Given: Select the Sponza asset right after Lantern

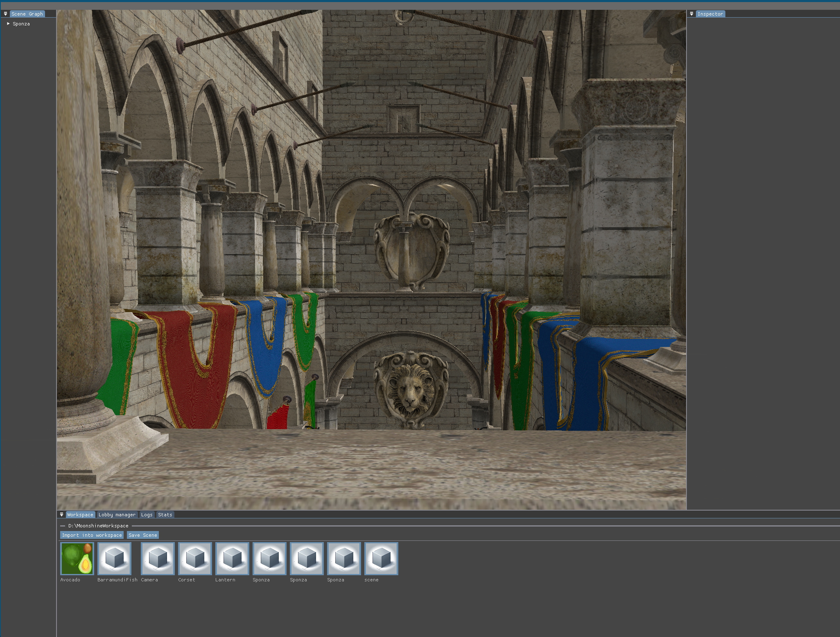Looking at the screenshot, I should tap(269, 558).
